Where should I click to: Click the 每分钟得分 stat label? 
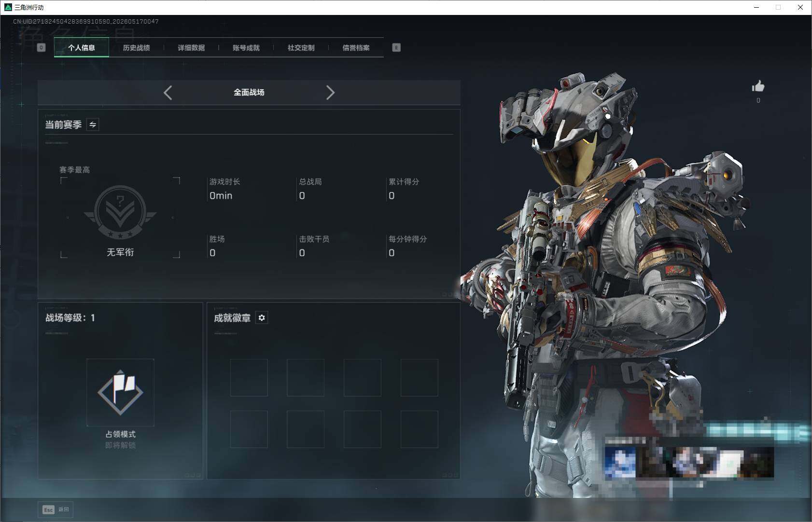click(x=407, y=239)
